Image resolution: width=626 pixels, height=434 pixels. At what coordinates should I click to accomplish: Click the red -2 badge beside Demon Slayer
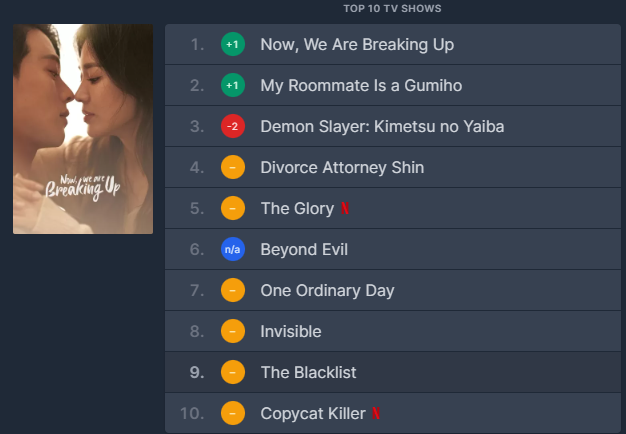[x=232, y=127]
